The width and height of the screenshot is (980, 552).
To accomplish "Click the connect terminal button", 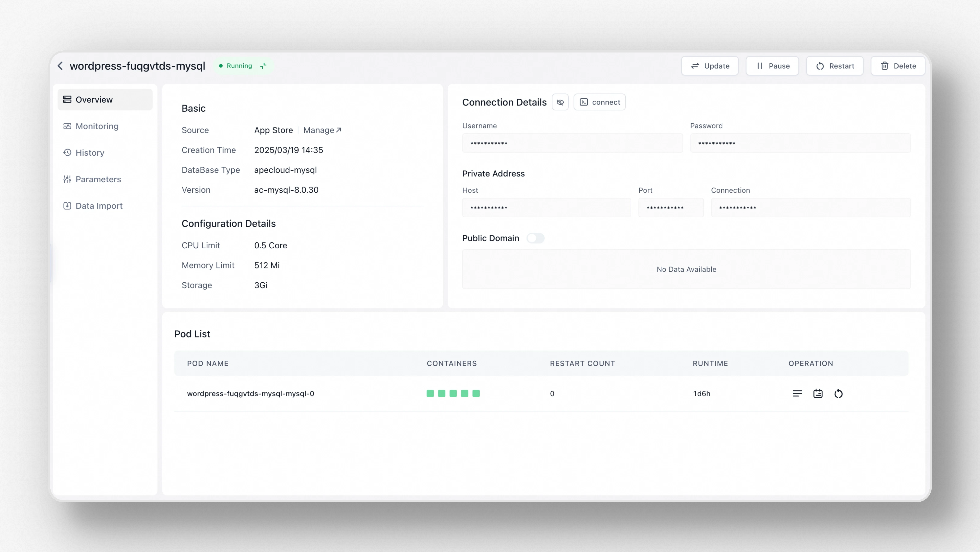I will click(x=600, y=102).
